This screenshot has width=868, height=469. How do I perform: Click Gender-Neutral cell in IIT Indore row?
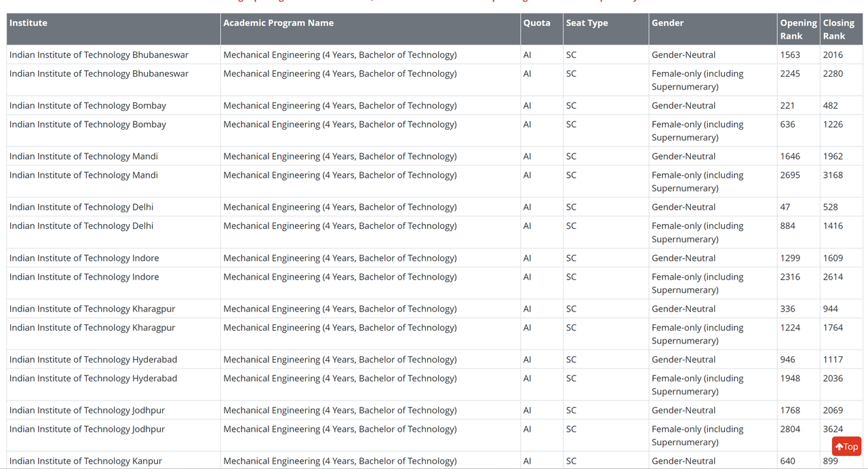tap(713, 258)
